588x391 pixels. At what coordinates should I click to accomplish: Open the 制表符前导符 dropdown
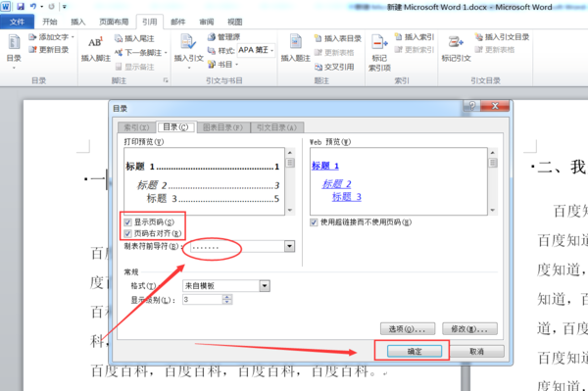[289, 246]
